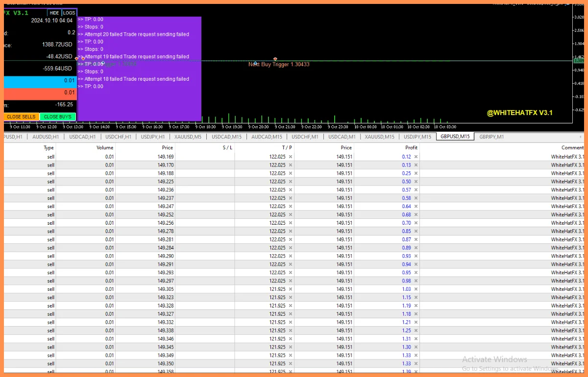The height and width of the screenshot is (377, 588).
Task: Close the position showing 0.12 profit
Action: tap(416, 157)
